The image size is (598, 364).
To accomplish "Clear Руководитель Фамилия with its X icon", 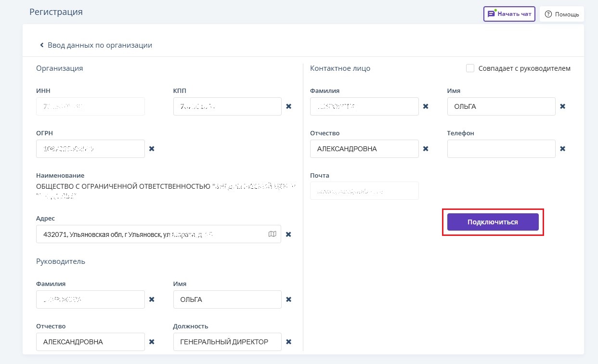I will point(152,299).
